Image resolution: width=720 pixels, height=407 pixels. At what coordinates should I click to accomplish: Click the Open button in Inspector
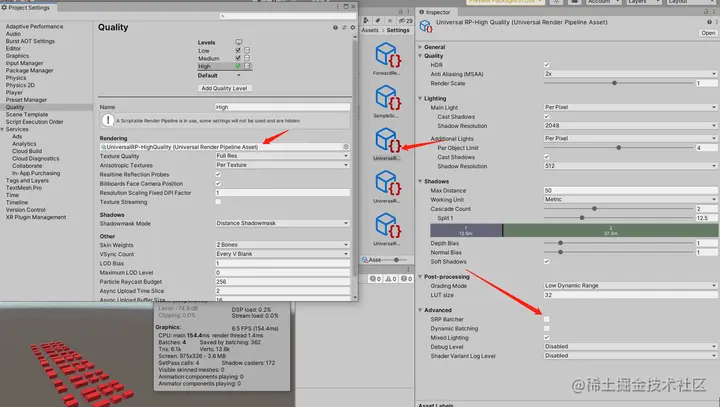click(708, 33)
